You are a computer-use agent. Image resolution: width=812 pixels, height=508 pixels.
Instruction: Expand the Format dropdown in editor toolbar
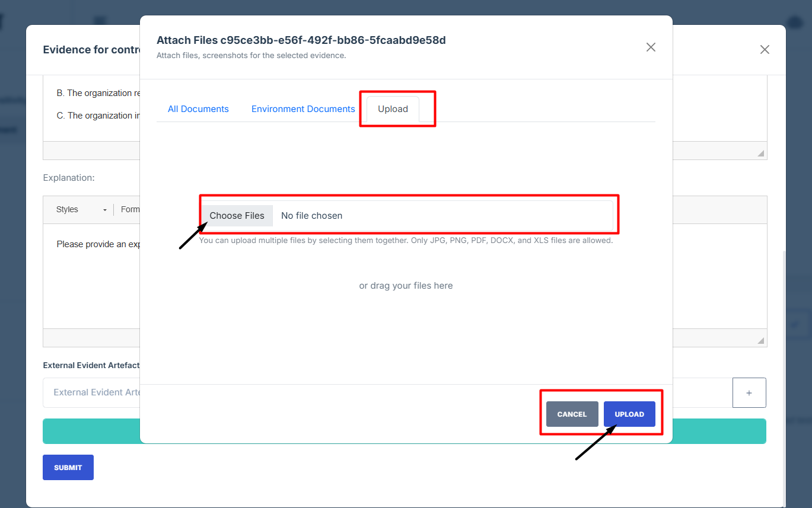coord(130,210)
